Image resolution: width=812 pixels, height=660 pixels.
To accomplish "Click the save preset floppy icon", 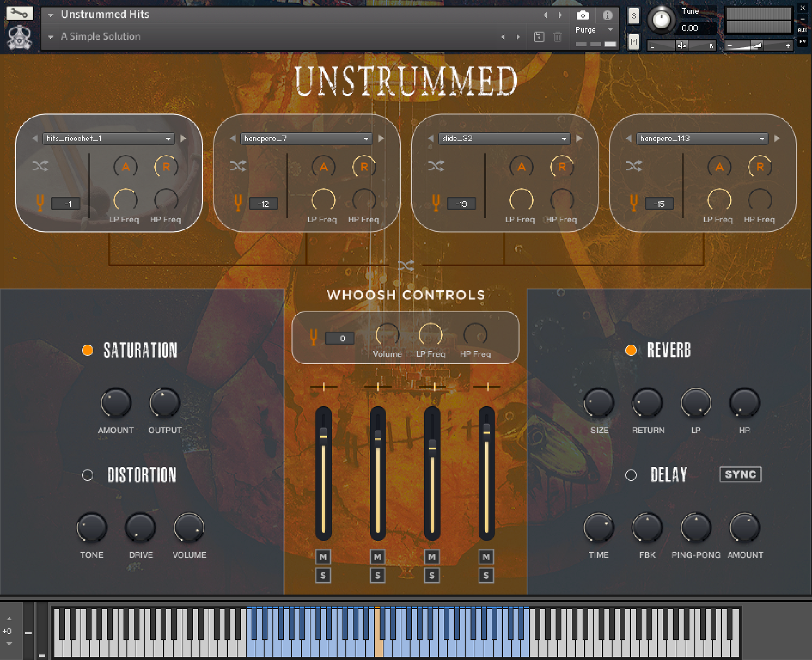I will pos(539,37).
